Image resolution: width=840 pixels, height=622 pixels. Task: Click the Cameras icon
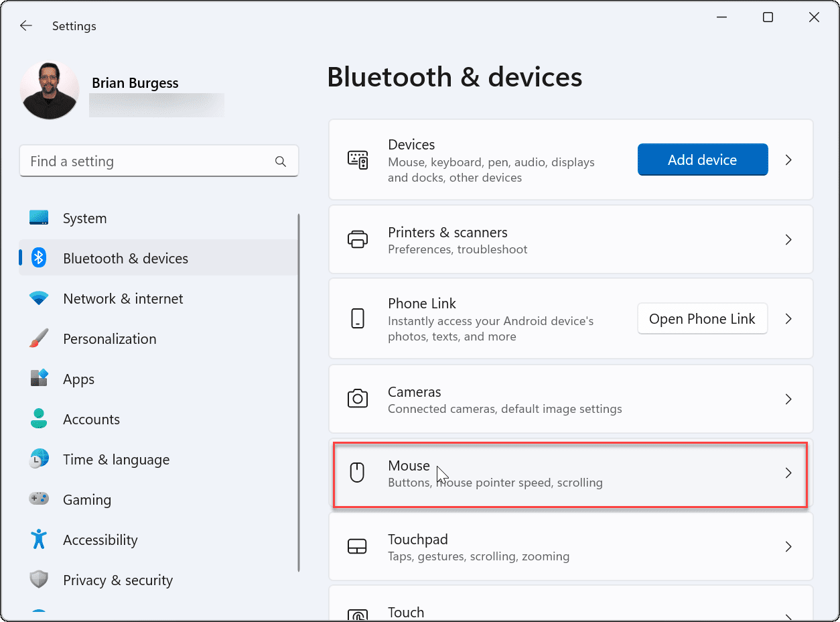click(358, 398)
